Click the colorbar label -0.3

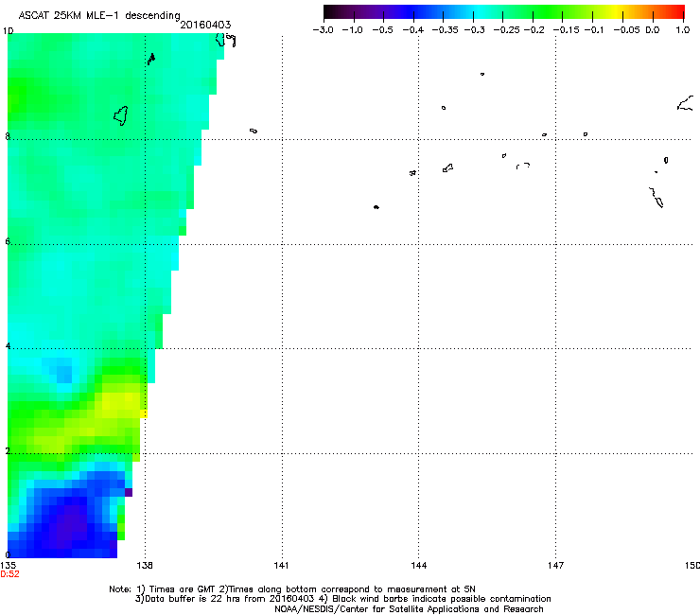pos(475,30)
